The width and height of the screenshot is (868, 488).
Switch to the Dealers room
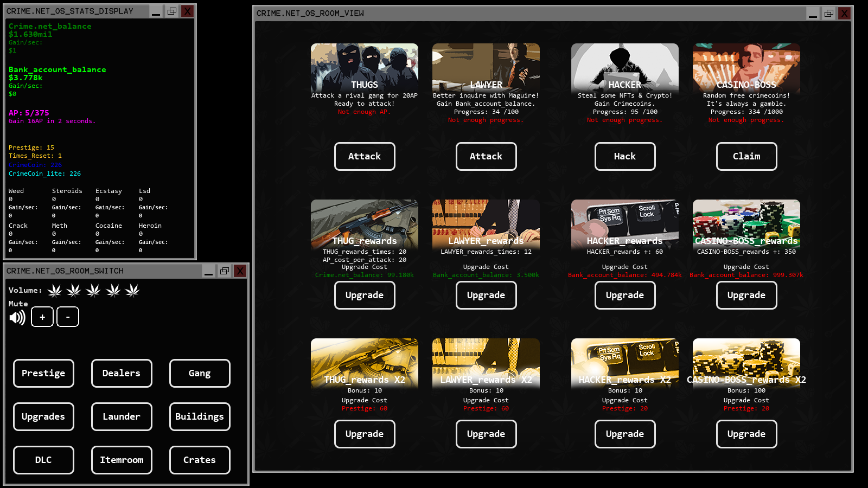122,373
